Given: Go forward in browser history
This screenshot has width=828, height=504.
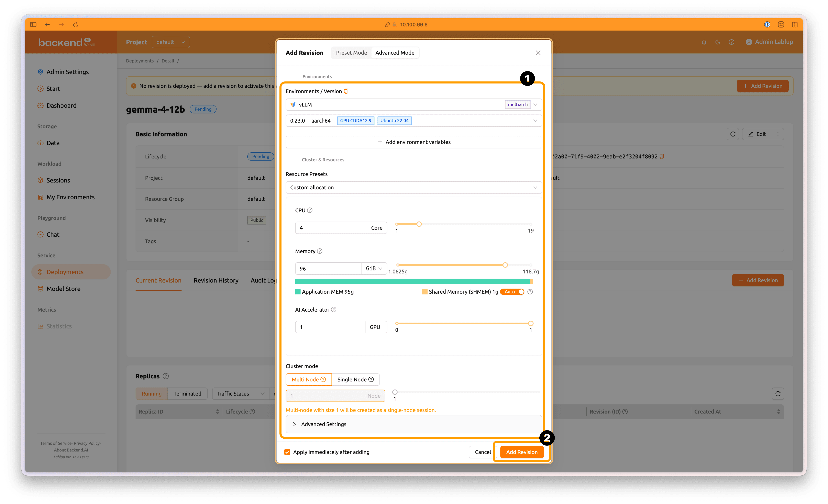Looking at the screenshot, I should pyautogui.click(x=62, y=24).
